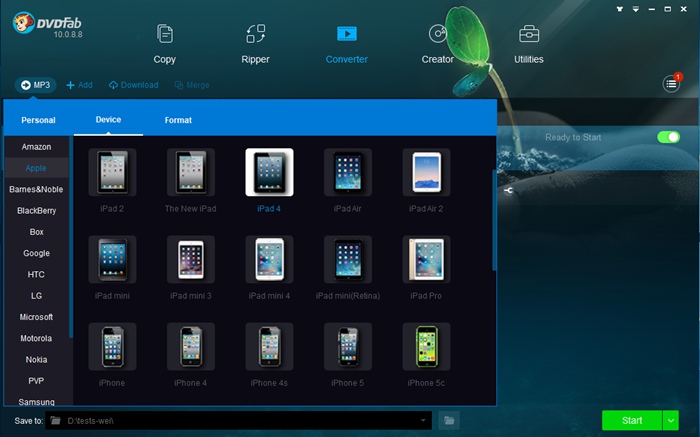Image resolution: width=700 pixels, height=437 pixels.
Task: Expand the Start button dropdown arrow
Action: click(x=671, y=420)
